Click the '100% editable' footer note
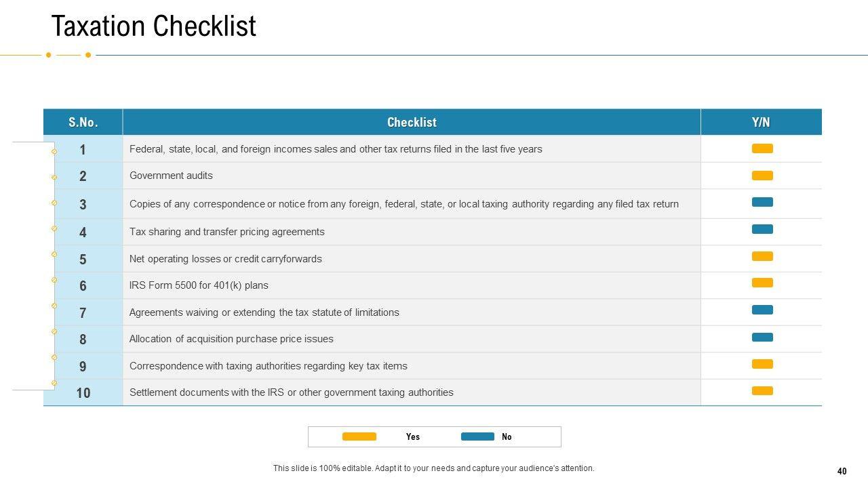The image size is (868, 488). (x=433, y=468)
